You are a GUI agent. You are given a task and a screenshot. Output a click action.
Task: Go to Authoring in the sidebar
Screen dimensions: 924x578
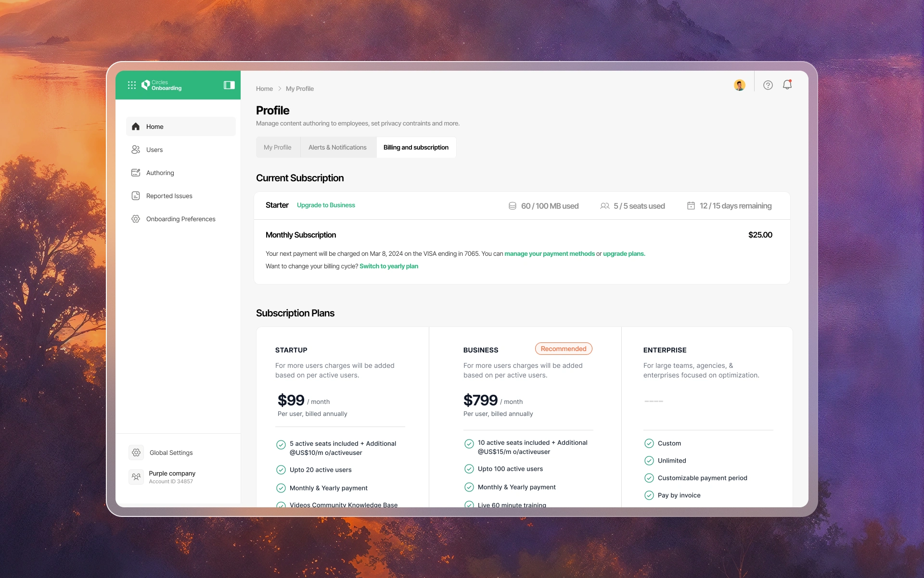pyautogui.click(x=181, y=173)
